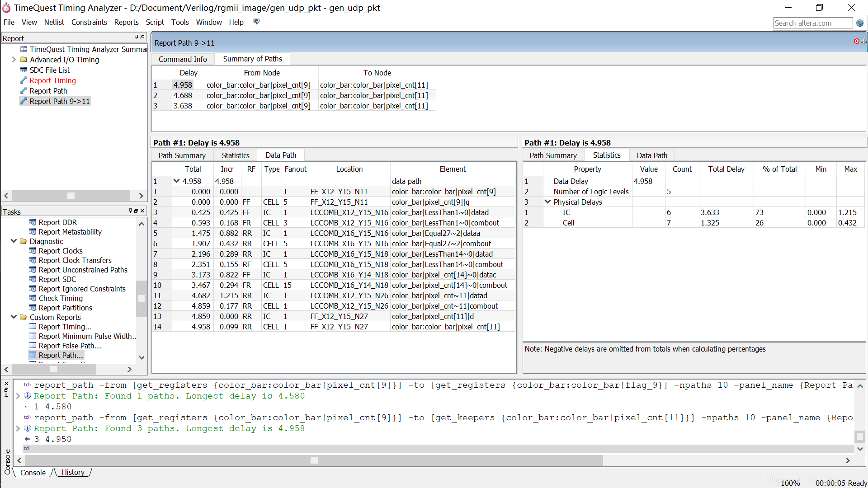Click the icon beside Report Path 9->11

(24, 101)
